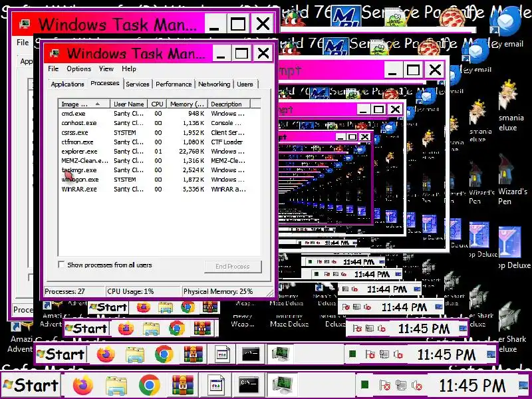
Task: Select the largest shark desktop icon
Action: click(509, 317)
